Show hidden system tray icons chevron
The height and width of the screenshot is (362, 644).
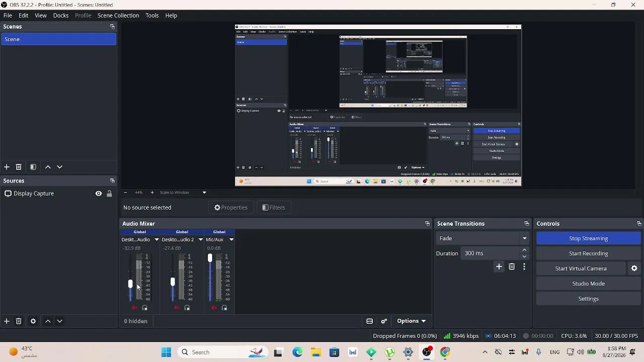click(x=485, y=352)
